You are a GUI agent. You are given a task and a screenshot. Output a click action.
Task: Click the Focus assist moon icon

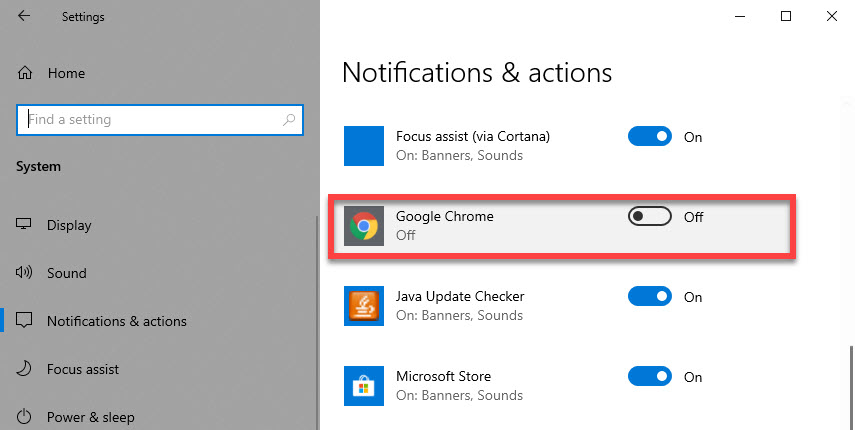pyautogui.click(x=23, y=369)
